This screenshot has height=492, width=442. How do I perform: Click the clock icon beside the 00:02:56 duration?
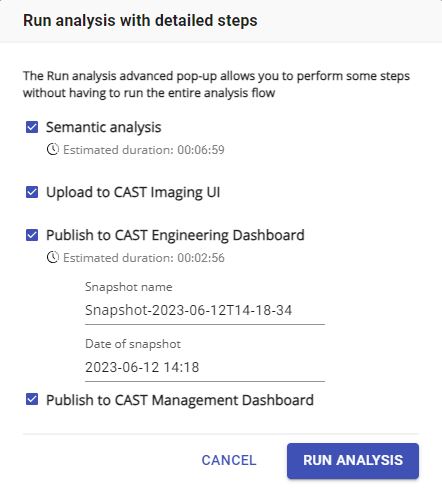53,257
